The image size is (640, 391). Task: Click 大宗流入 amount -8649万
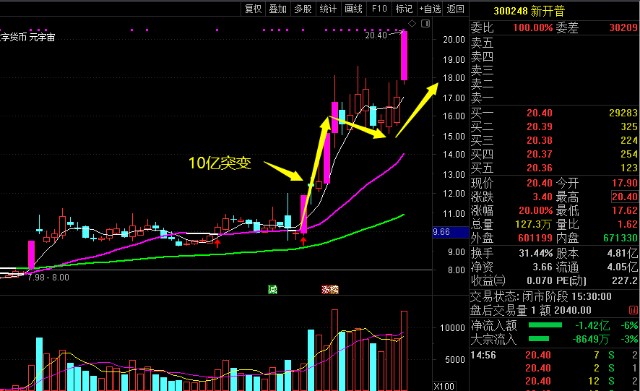(x=591, y=339)
